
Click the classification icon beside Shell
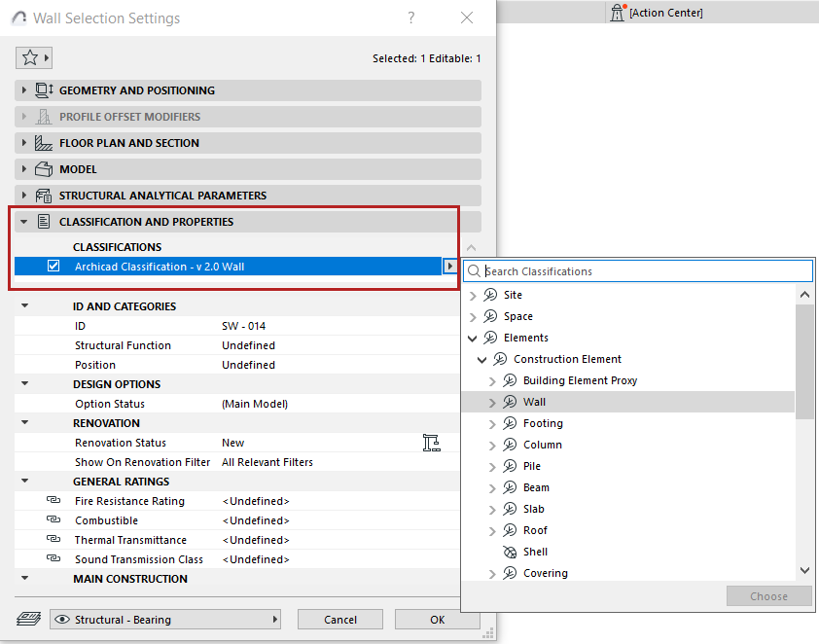[x=510, y=552]
